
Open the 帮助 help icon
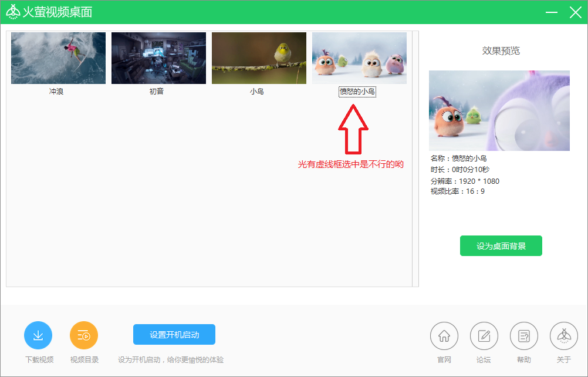[x=523, y=335]
